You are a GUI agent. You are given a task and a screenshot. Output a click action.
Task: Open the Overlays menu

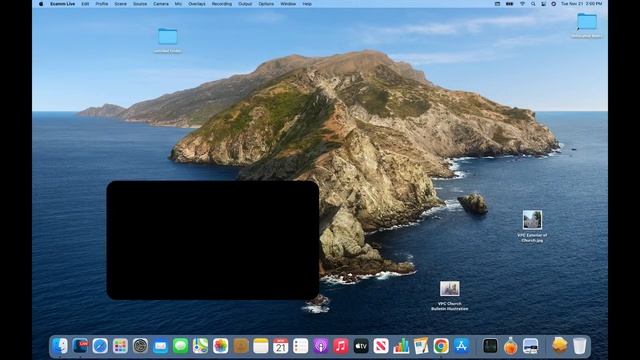point(197,4)
